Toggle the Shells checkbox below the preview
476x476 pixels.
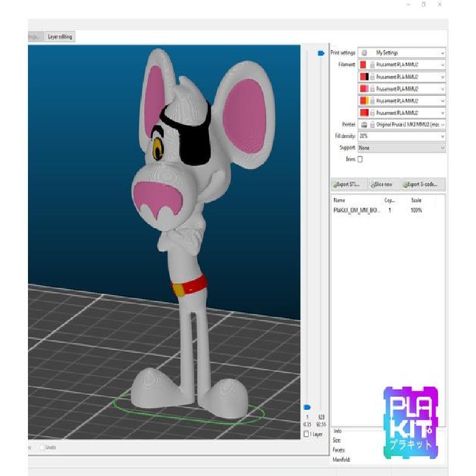[42, 447]
